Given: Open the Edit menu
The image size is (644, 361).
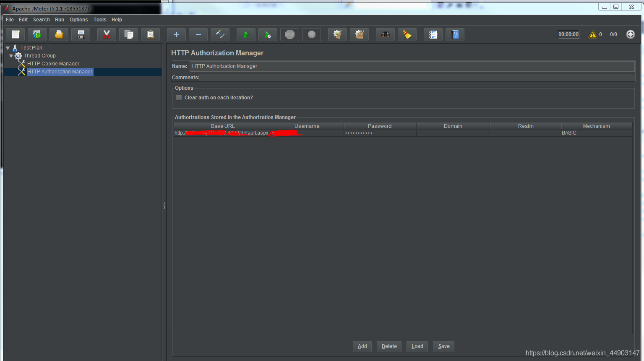Looking at the screenshot, I should 23,20.
